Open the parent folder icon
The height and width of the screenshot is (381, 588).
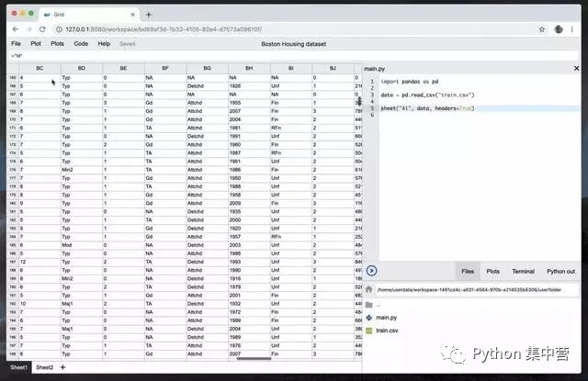[369, 305]
